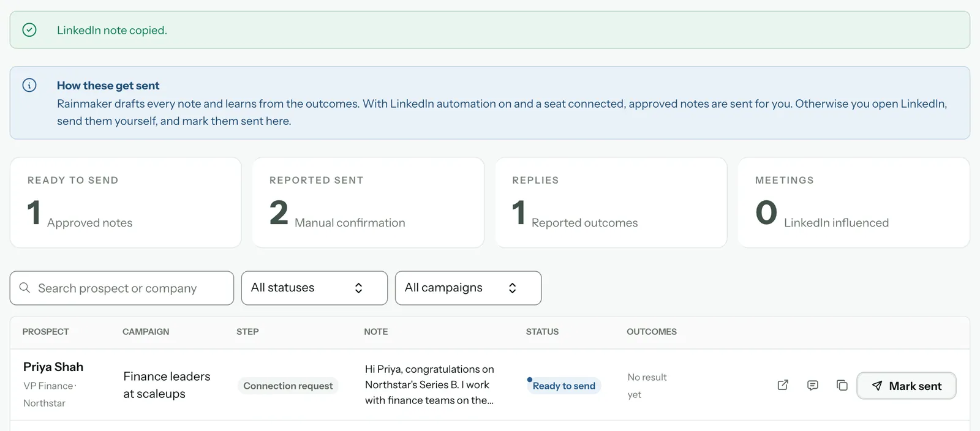Click the green checkmark icon in the success banner
980x431 pixels.
point(29,30)
